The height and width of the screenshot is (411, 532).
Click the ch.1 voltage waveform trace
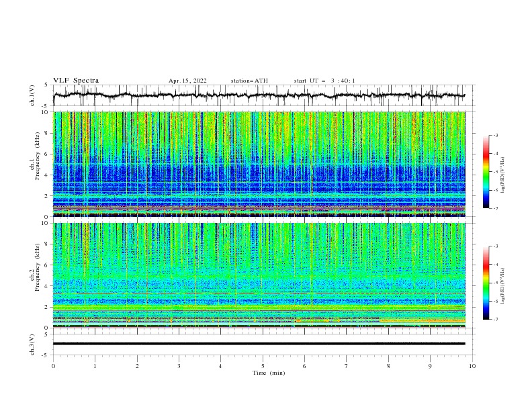click(259, 95)
